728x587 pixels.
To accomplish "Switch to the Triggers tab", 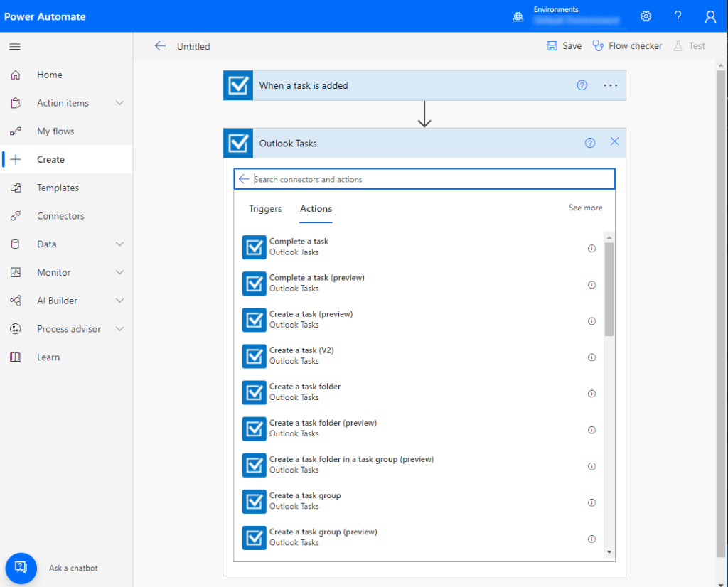I will 265,208.
